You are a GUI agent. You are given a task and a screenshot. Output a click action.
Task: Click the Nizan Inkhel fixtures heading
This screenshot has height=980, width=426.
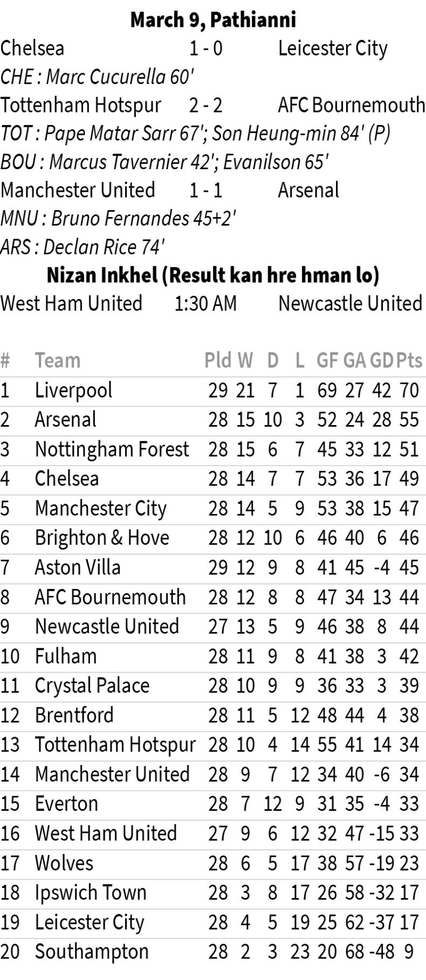(213, 275)
